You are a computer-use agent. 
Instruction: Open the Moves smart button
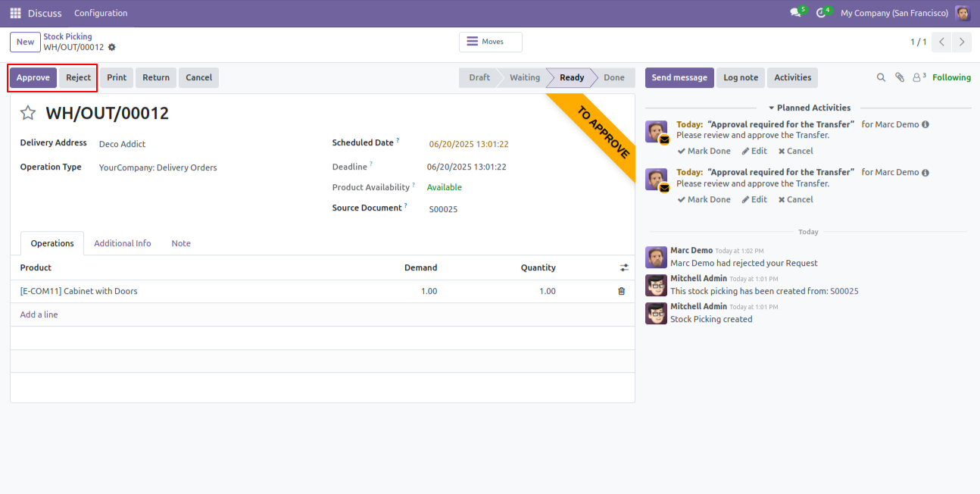(x=491, y=42)
